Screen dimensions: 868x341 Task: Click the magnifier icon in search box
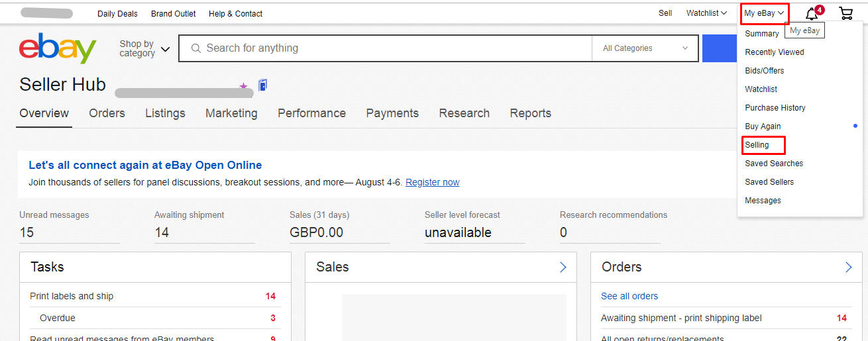[195, 48]
